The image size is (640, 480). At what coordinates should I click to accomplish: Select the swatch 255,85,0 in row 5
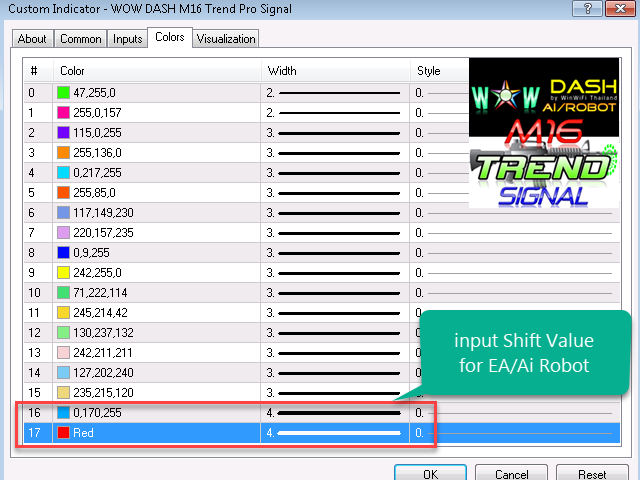pyautogui.click(x=63, y=193)
